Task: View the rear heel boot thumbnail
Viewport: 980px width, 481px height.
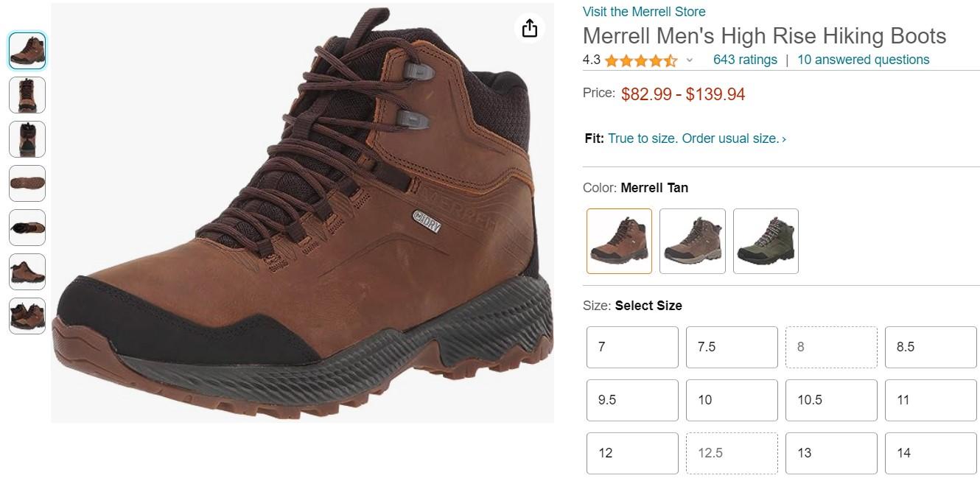Action: (27, 139)
